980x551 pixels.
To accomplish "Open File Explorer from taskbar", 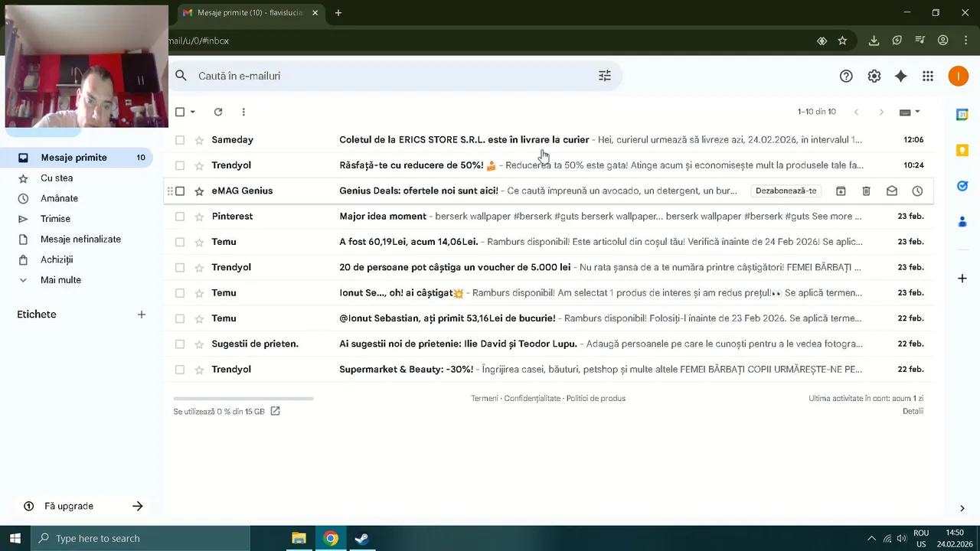I will tap(299, 538).
